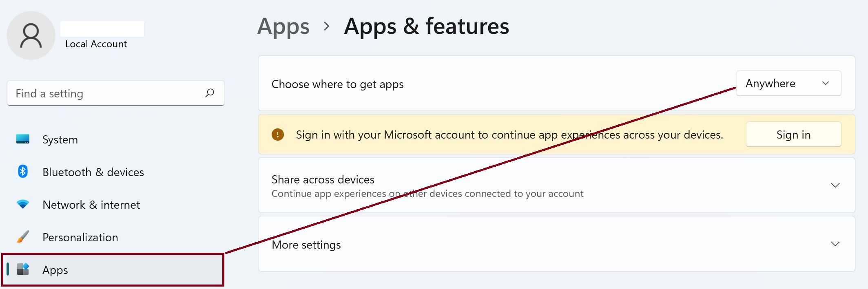
Task: Click the Local Account label
Action: (x=96, y=44)
